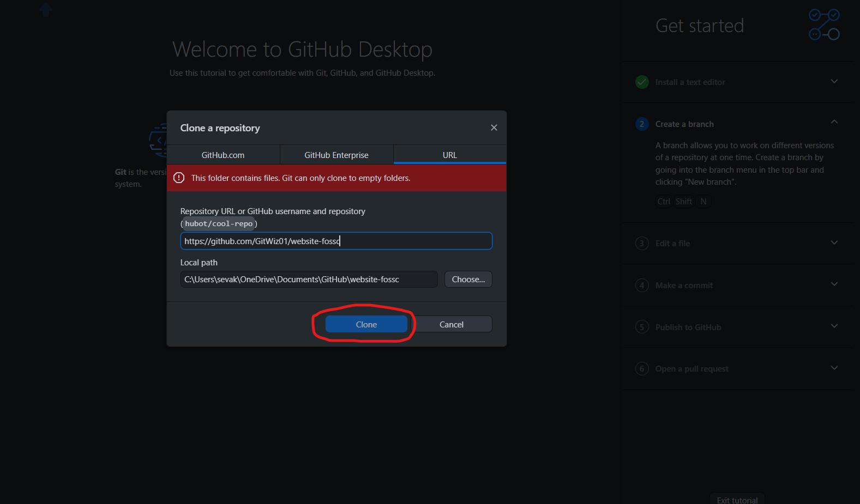
Task: Switch to the GitHub Enterprise tab
Action: pyautogui.click(x=336, y=155)
